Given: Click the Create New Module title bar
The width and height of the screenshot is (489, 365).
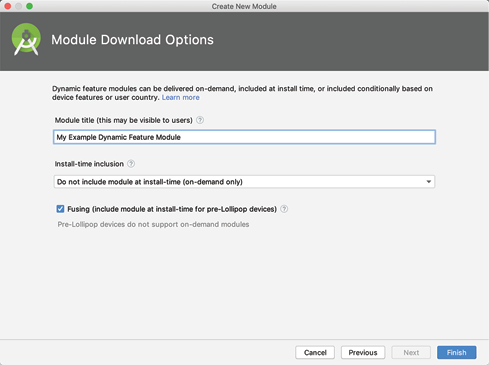Looking at the screenshot, I should [244, 6].
